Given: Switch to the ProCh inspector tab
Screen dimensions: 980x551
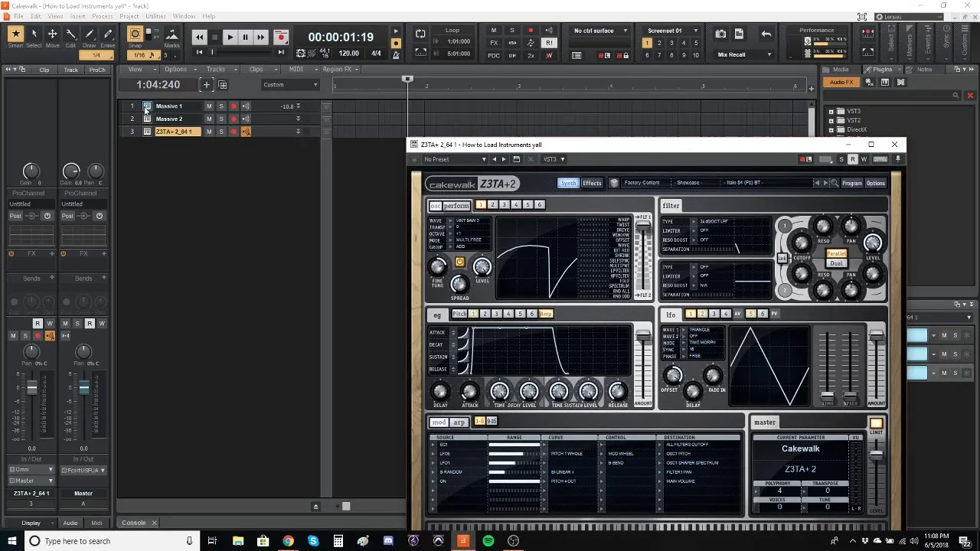Looking at the screenshot, I should 97,70.
